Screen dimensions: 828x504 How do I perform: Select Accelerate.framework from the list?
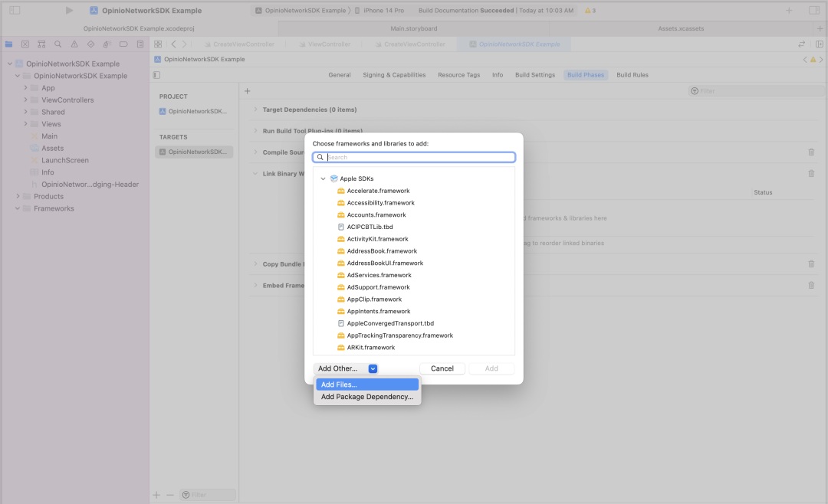coord(378,191)
